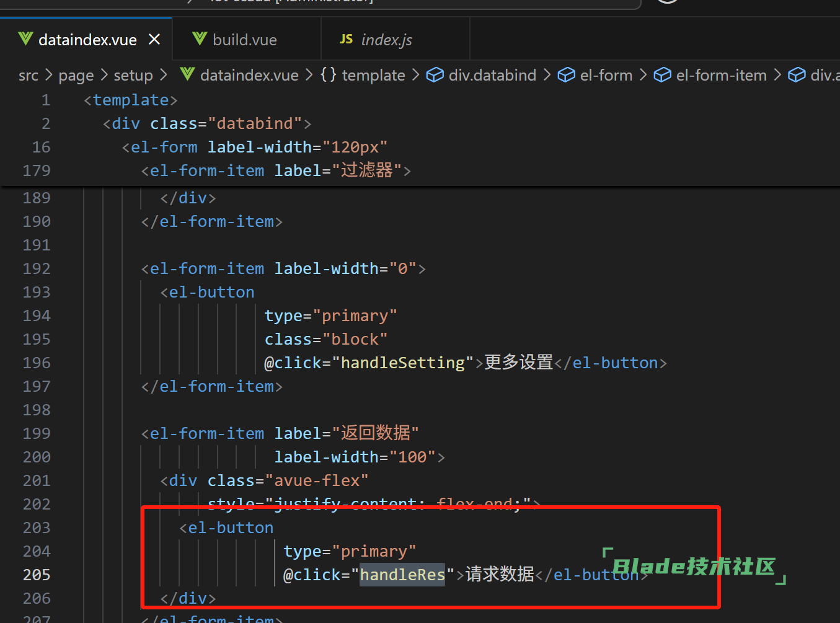Click the JS icon on index.js tab
Screen dimensions: 840x623
[x=346, y=39]
